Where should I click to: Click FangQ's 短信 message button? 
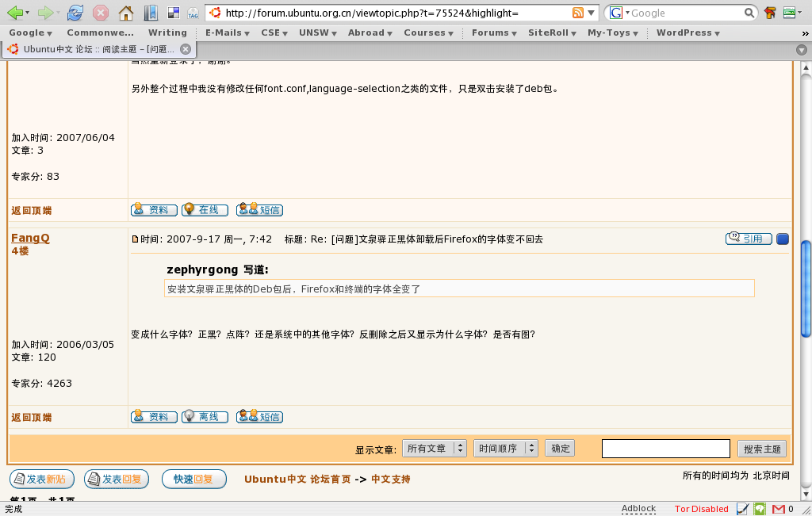click(259, 417)
